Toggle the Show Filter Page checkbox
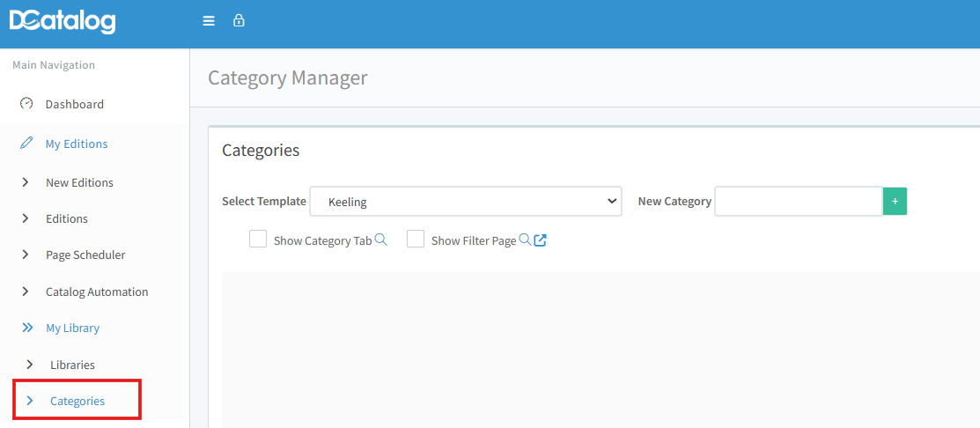The height and width of the screenshot is (428, 980). pyautogui.click(x=416, y=240)
